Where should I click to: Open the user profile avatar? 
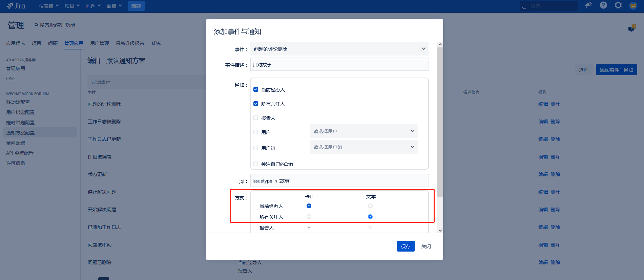tap(633, 5)
